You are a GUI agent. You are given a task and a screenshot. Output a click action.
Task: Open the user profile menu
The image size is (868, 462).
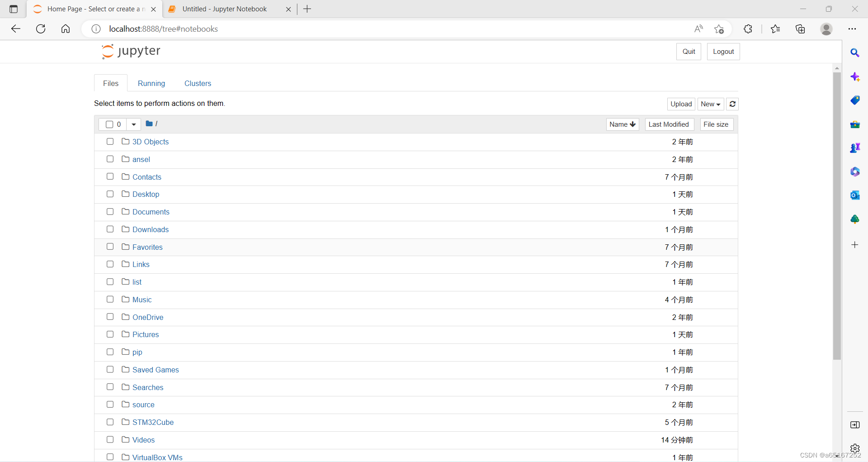coord(826,29)
